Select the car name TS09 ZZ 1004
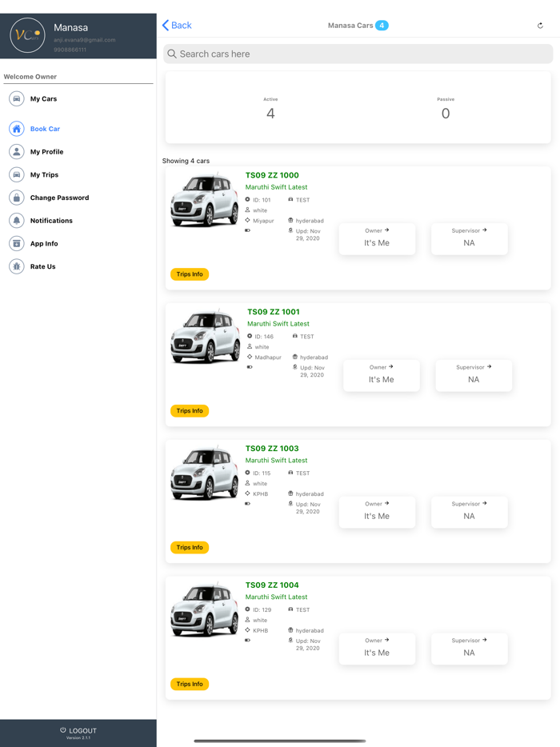 tap(271, 585)
